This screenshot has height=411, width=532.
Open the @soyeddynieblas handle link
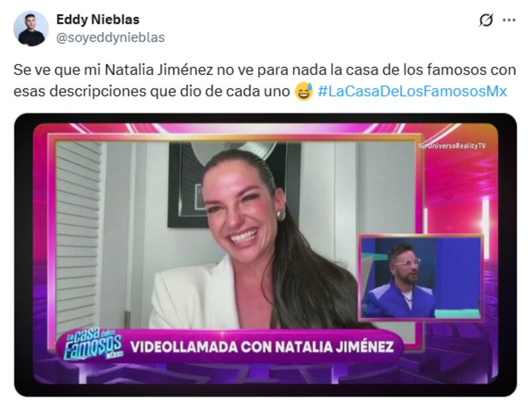point(110,37)
